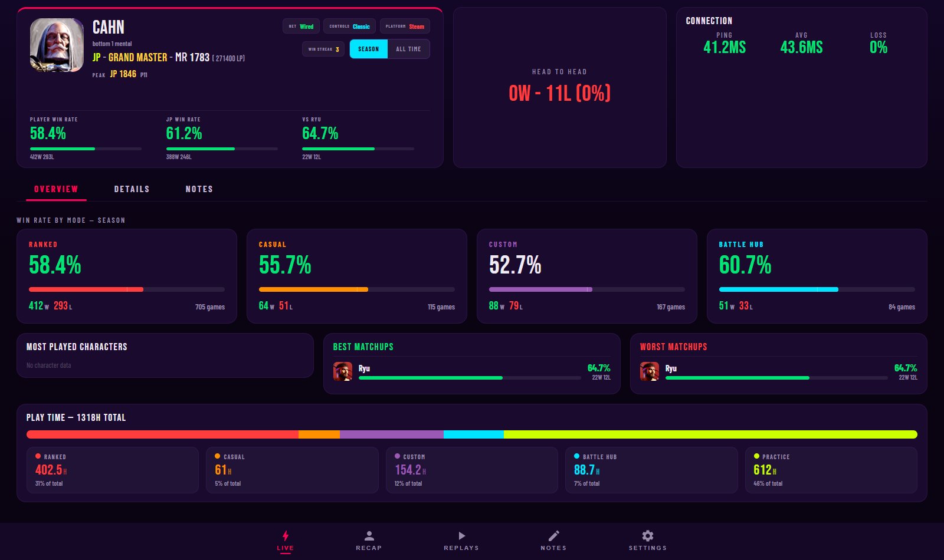The width and height of the screenshot is (944, 560).
Task: Click the yellow Practice segment of play time bar
Action: point(710,434)
